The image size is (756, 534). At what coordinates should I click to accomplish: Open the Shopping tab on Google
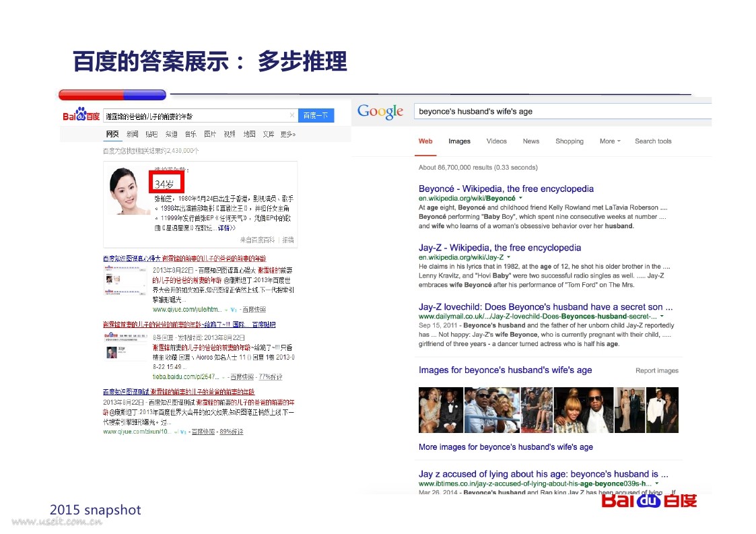tap(570, 141)
